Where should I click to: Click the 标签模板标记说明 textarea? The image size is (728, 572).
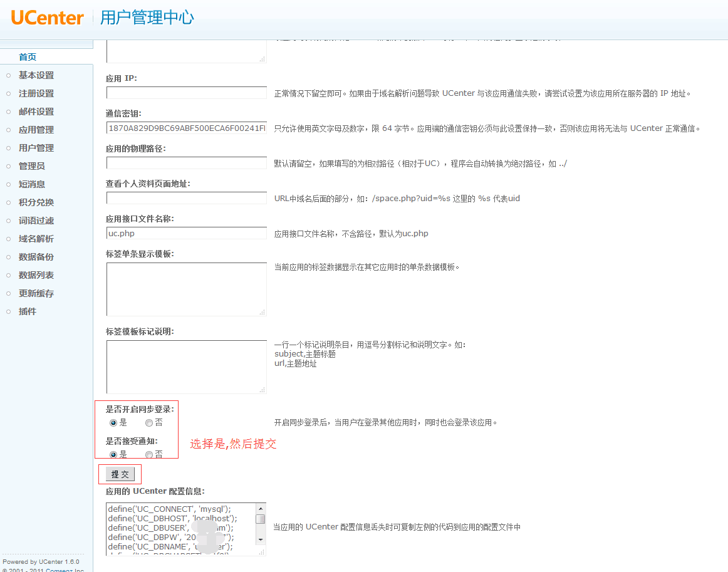point(187,367)
